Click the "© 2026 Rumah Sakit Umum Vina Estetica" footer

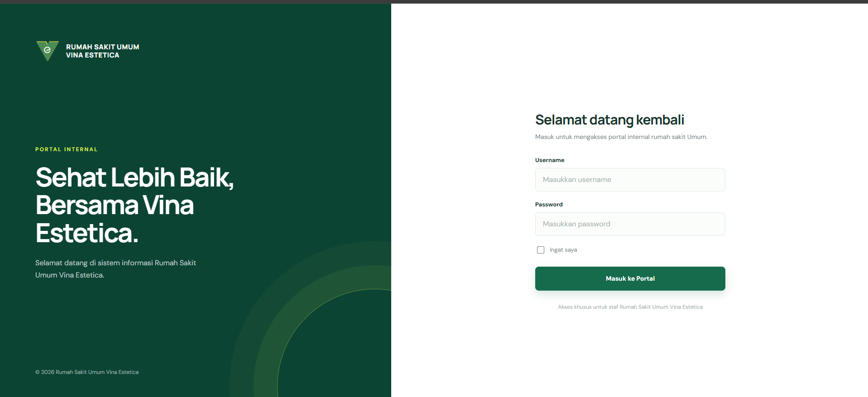87,372
